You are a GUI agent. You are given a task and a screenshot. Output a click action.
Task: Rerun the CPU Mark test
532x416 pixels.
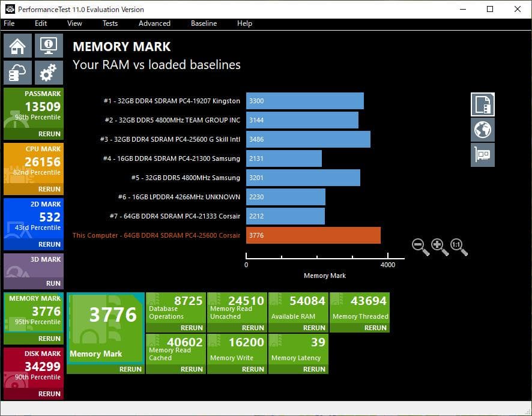(x=49, y=189)
